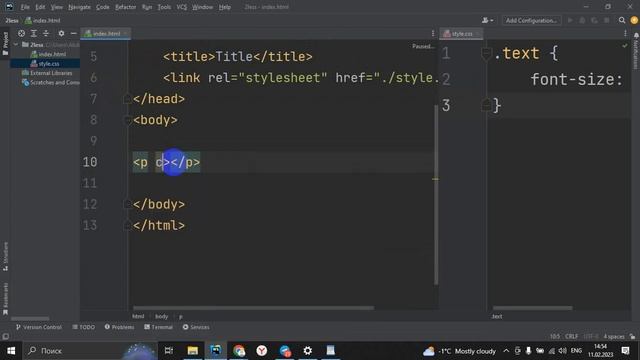Open the Structure side tool window
640x360 pixels.
click(x=5, y=256)
